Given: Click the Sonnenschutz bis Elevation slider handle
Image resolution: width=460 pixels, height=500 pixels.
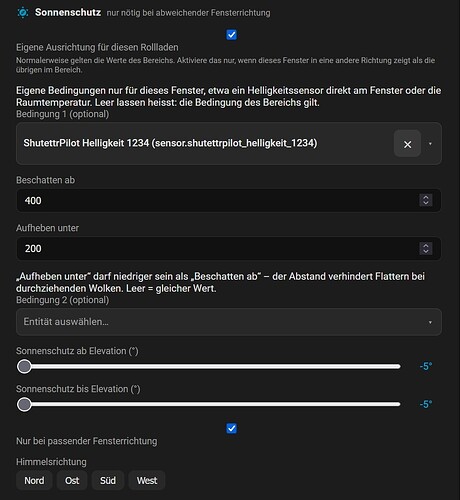Looking at the screenshot, I should (24, 405).
